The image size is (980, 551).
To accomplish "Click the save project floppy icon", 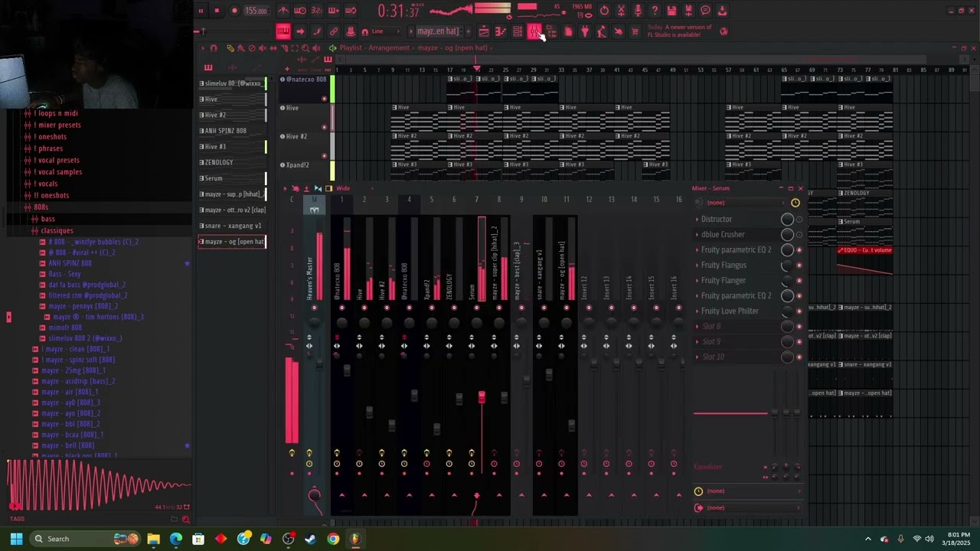I will click(671, 11).
